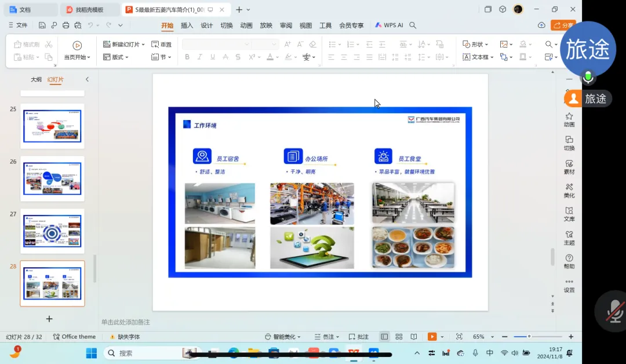626x364 pixels.
Task: Open the 主题 theme sidebar panel
Action: coord(569,238)
